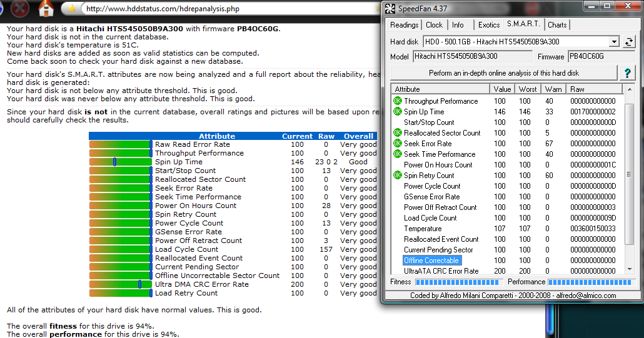The height and width of the screenshot is (338, 644).
Task: Click the webpage table Attribute header
Action: pyautogui.click(x=217, y=136)
